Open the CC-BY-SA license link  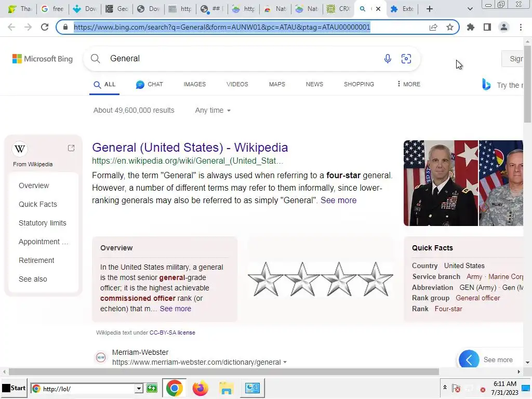coord(172,332)
